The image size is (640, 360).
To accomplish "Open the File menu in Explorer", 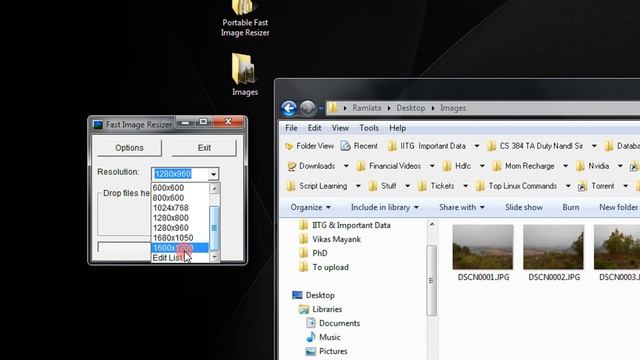I will tap(291, 128).
